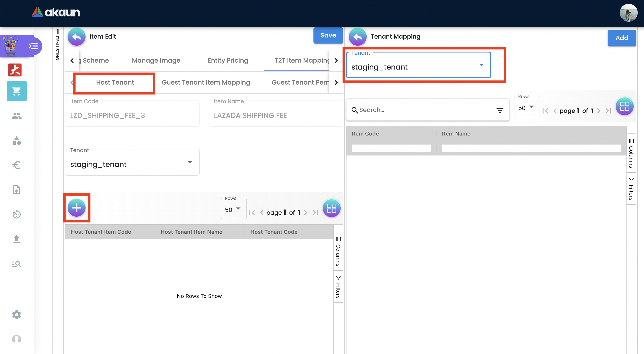Click the Item Name column filter field

point(531,148)
